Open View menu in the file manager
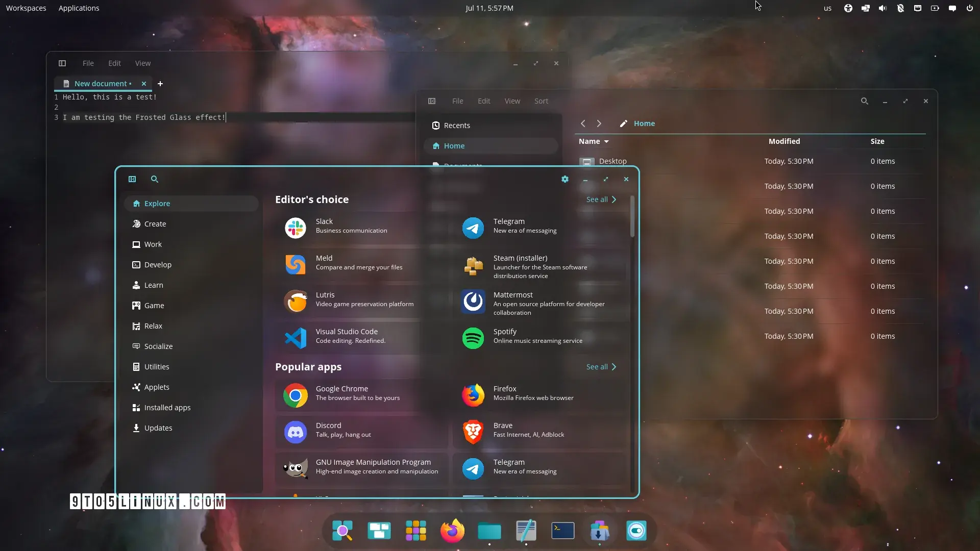Screen dimensions: 980x551 pyautogui.click(x=512, y=101)
